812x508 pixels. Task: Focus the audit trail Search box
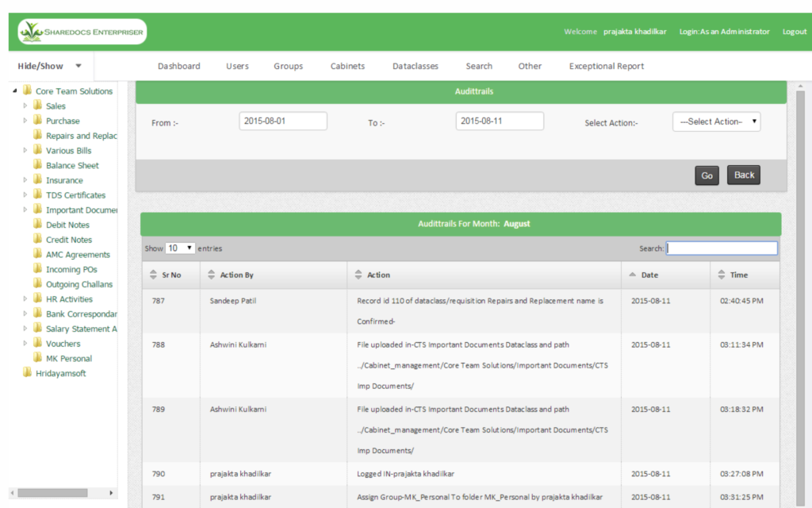point(722,248)
